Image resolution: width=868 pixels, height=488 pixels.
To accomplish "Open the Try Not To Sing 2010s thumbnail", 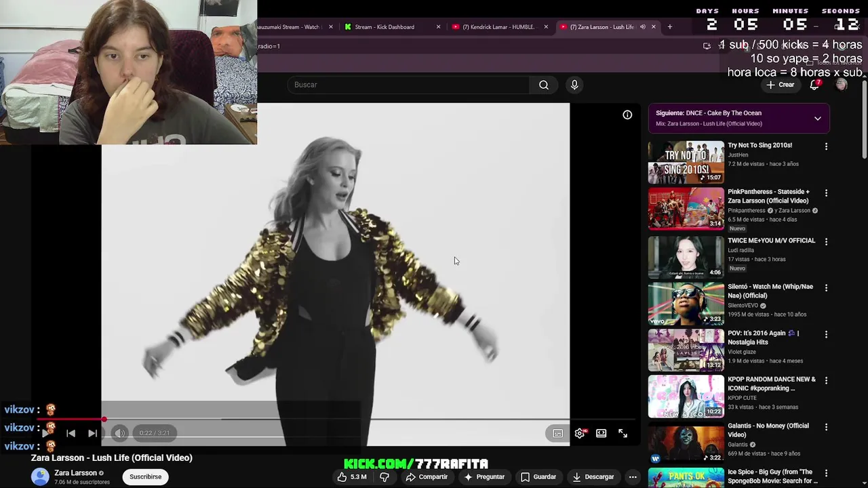I will [686, 163].
